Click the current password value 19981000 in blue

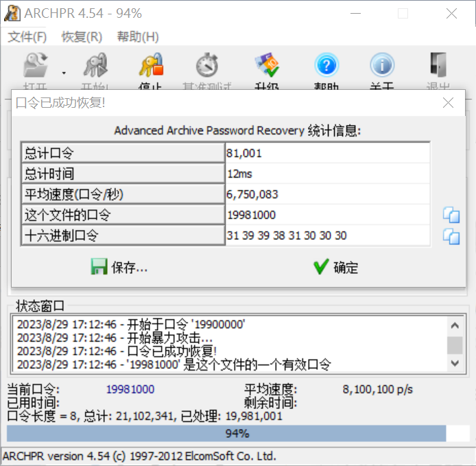130,389
